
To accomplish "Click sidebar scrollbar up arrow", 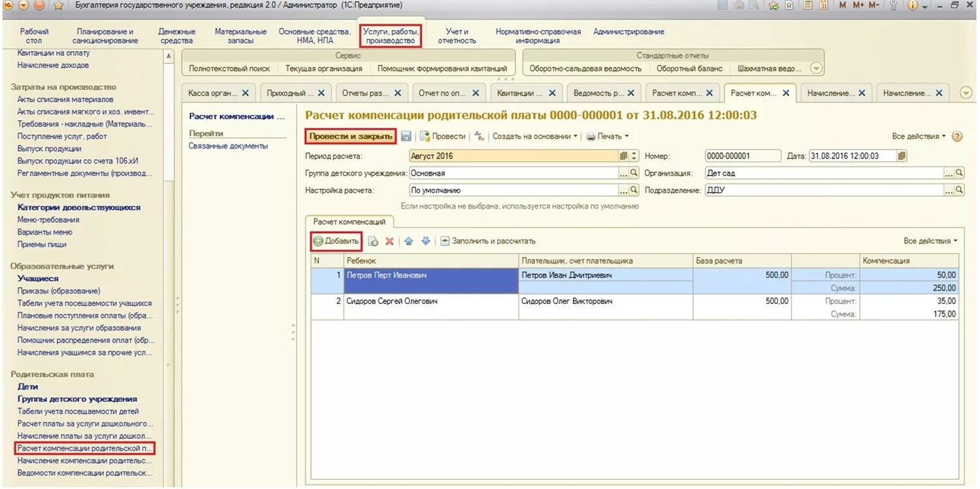I will [169, 56].
